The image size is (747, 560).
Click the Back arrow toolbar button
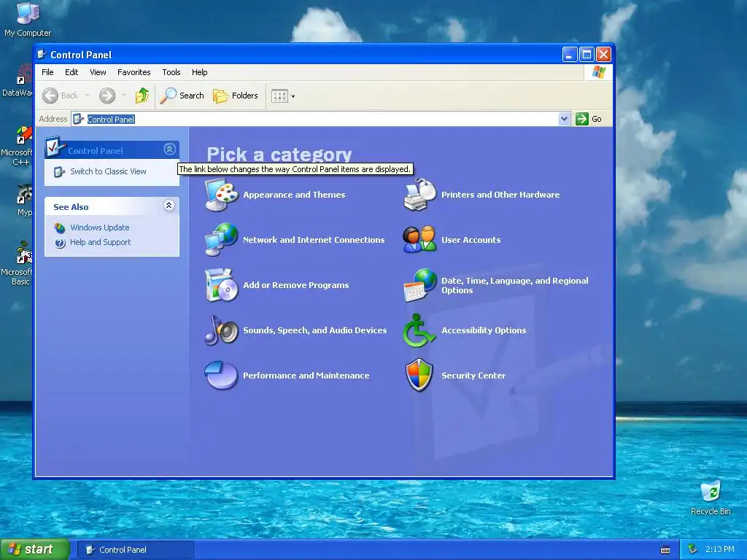[x=60, y=96]
